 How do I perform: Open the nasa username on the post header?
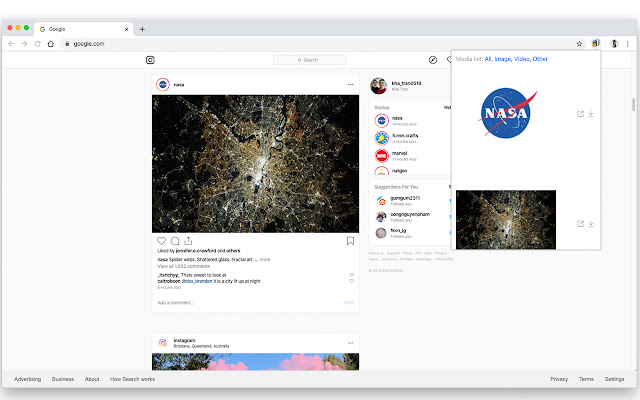pyautogui.click(x=179, y=85)
